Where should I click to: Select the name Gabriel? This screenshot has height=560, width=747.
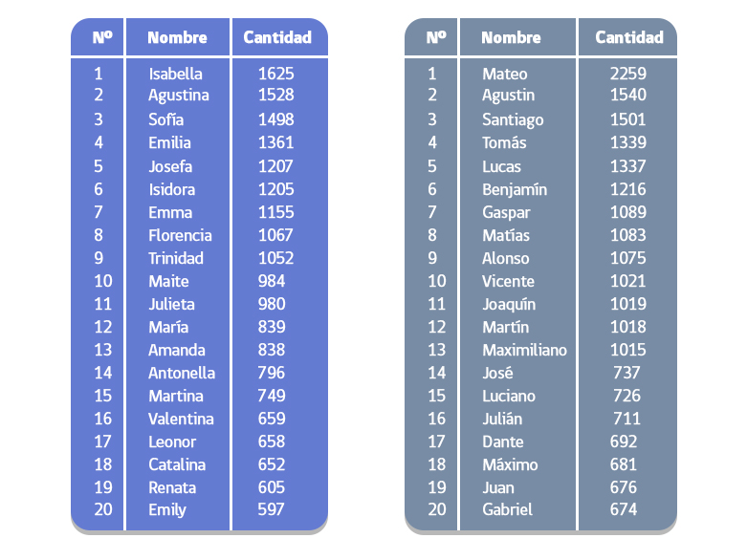(x=507, y=510)
